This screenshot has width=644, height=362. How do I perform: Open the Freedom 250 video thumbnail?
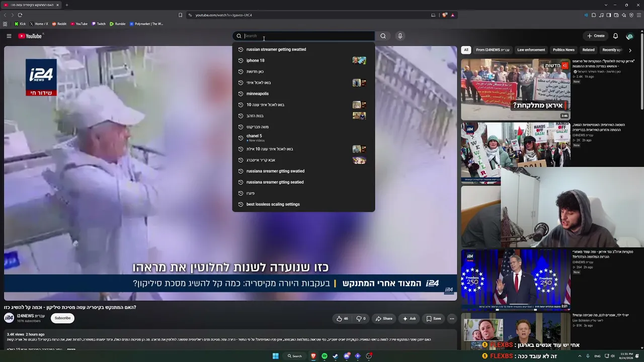(x=515, y=280)
